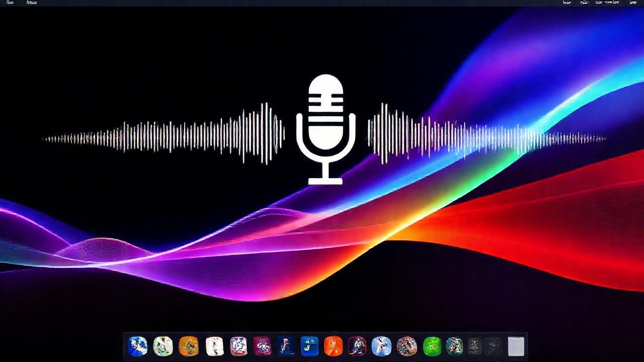Launch the bright green app icon in the dock
This screenshot has height=362, width=644.
coord(432,345)
